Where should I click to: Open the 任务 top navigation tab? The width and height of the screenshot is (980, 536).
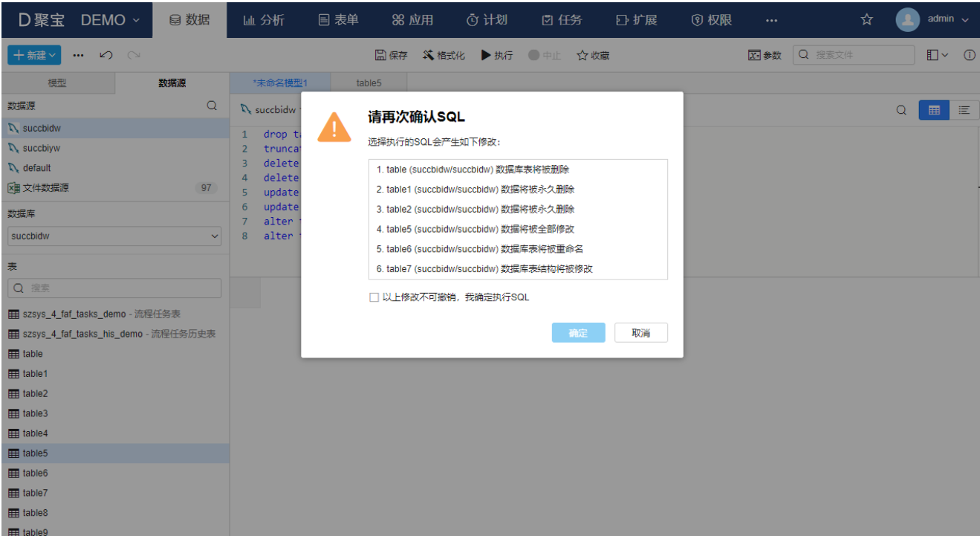tap(562, 20)
